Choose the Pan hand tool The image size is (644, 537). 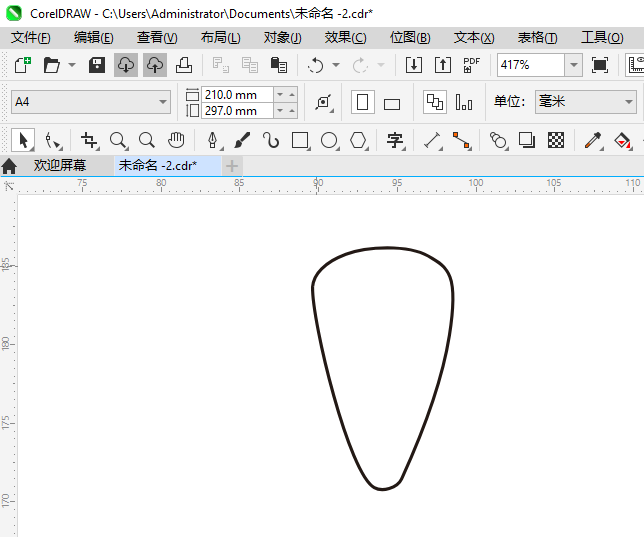click(176, 140)
